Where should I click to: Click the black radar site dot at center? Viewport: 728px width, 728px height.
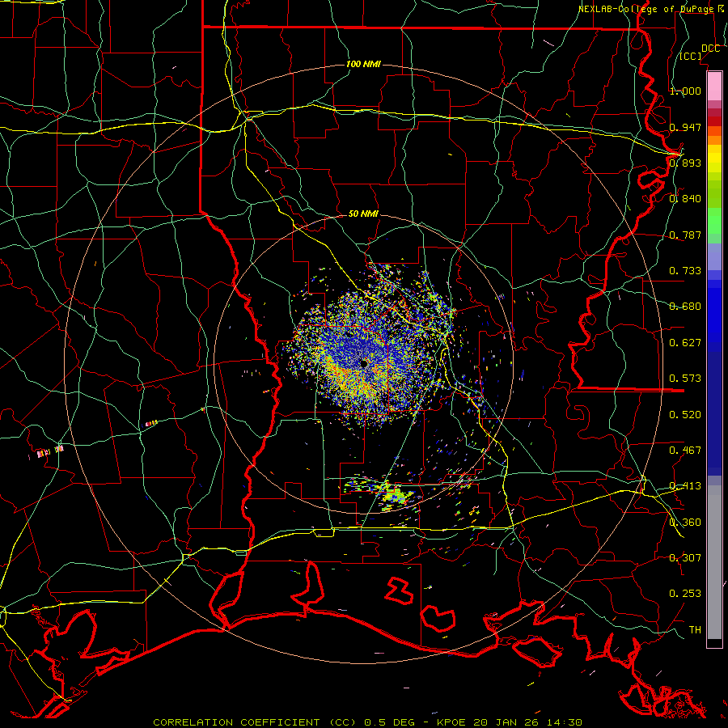coord(364,365)
